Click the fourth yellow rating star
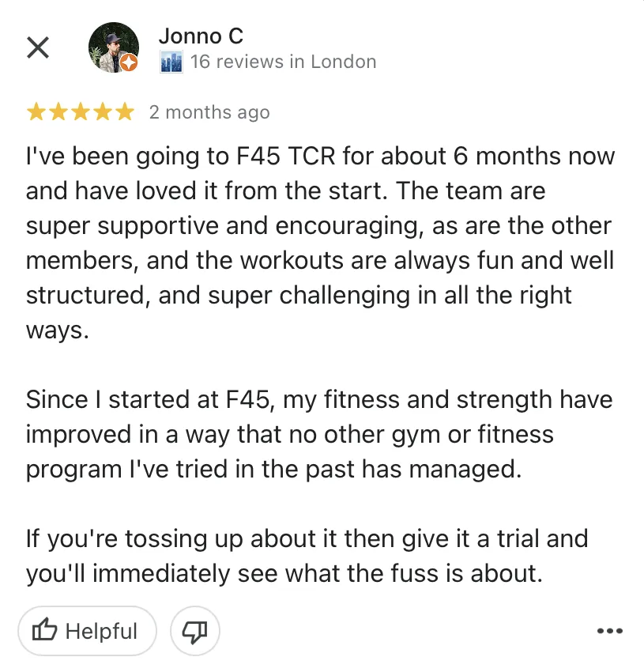 click(103, 112)
